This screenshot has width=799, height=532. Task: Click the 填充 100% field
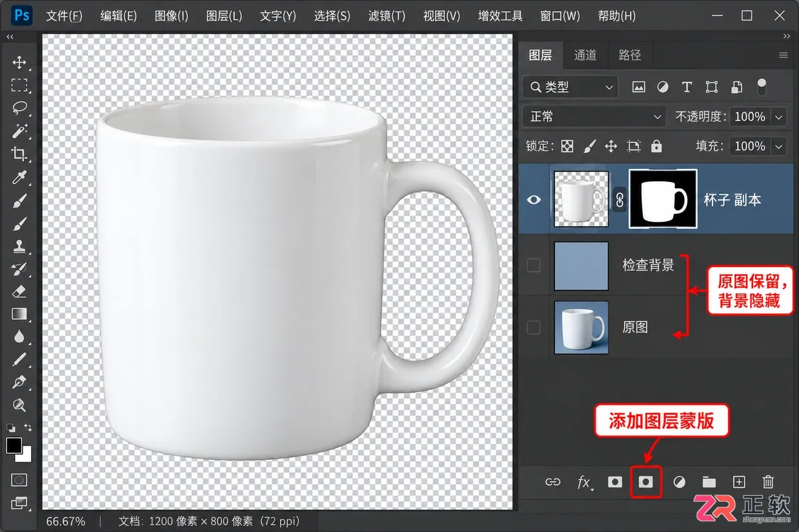click(750, 146)
